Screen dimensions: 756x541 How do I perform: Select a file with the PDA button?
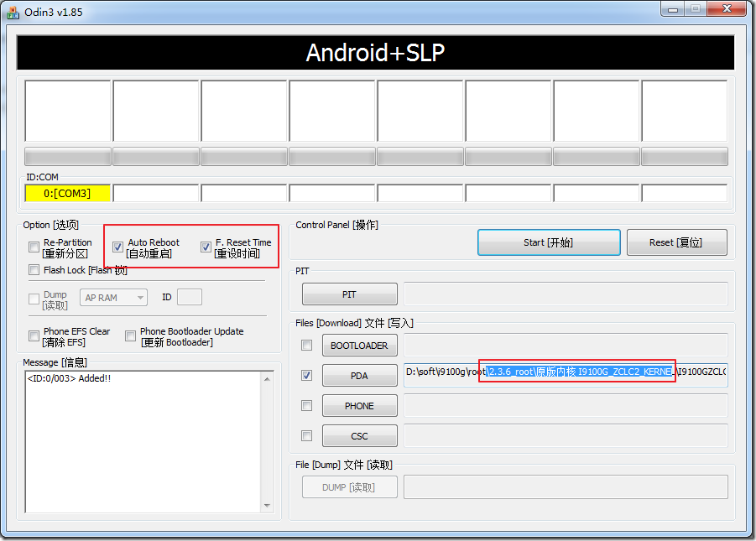pyautogui.click(x=360, y=376)
